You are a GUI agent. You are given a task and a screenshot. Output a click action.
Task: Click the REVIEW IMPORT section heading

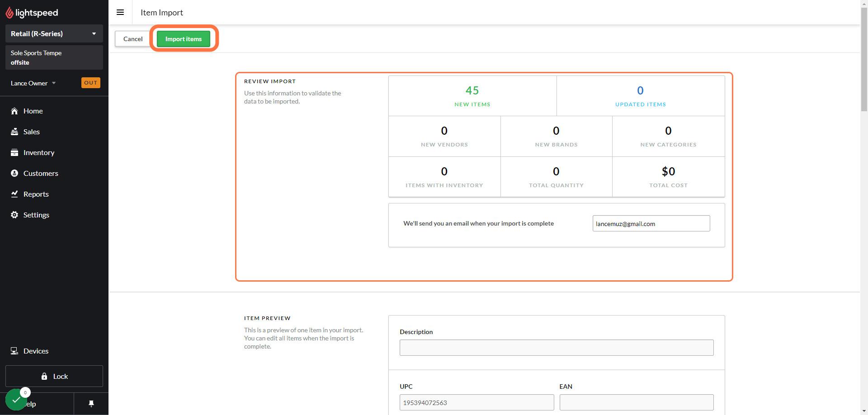pos(270,81)
